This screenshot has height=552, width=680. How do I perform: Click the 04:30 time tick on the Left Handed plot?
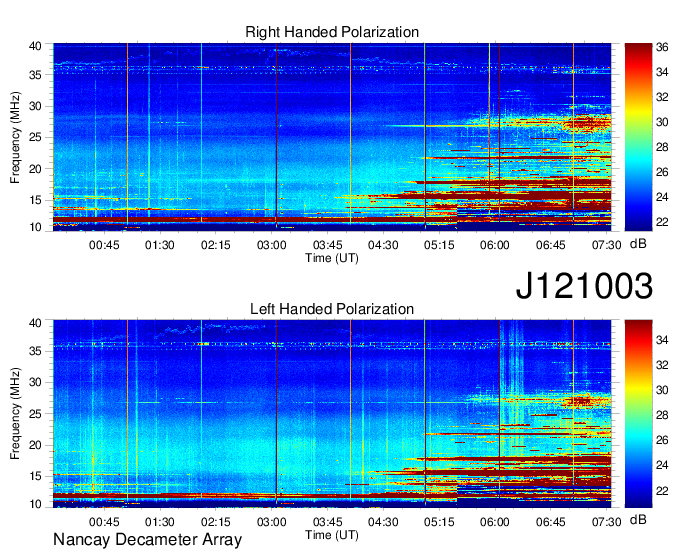click(383, 522)
